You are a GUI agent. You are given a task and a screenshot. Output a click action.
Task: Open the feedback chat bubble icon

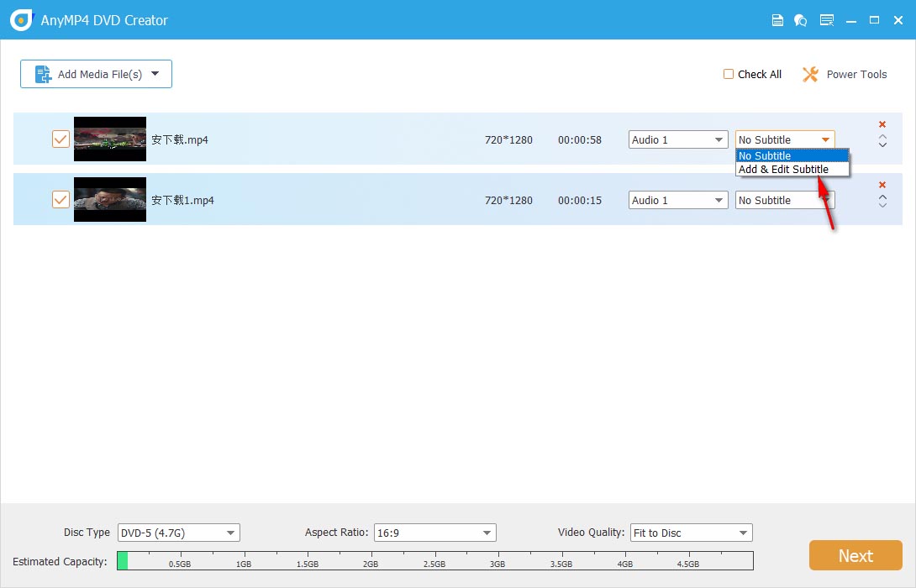(x=800, y=20)
